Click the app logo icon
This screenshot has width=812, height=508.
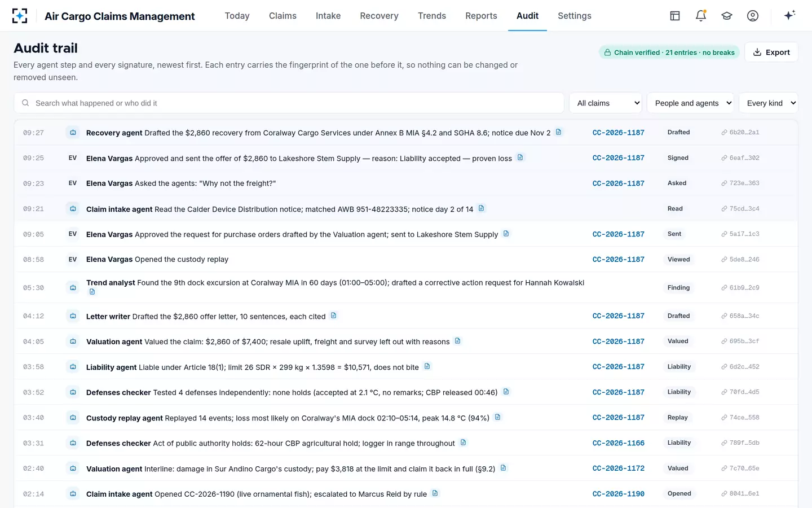pyautogui.click(x=20, y=16)
